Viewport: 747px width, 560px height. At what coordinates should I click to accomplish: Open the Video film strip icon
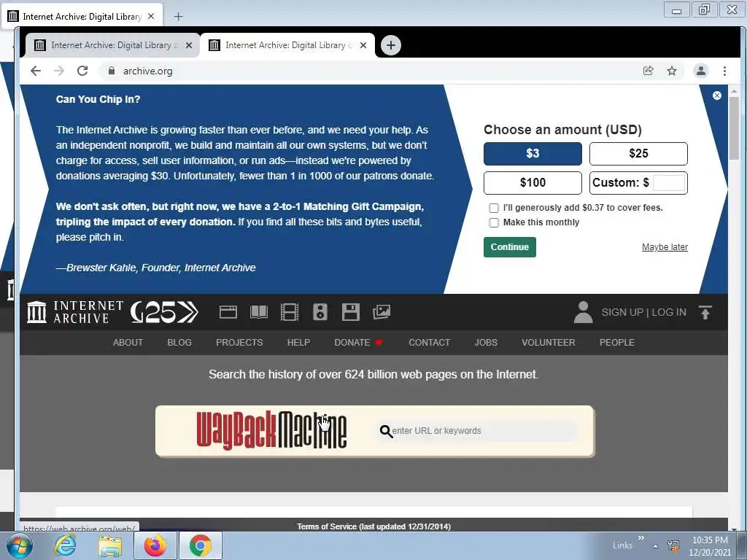(289, 312)
